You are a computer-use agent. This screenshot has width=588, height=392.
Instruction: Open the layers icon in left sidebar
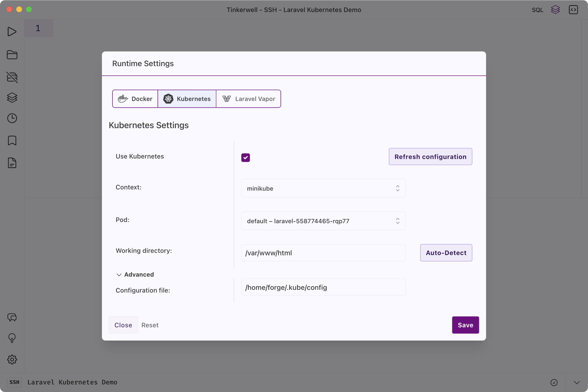12,98
